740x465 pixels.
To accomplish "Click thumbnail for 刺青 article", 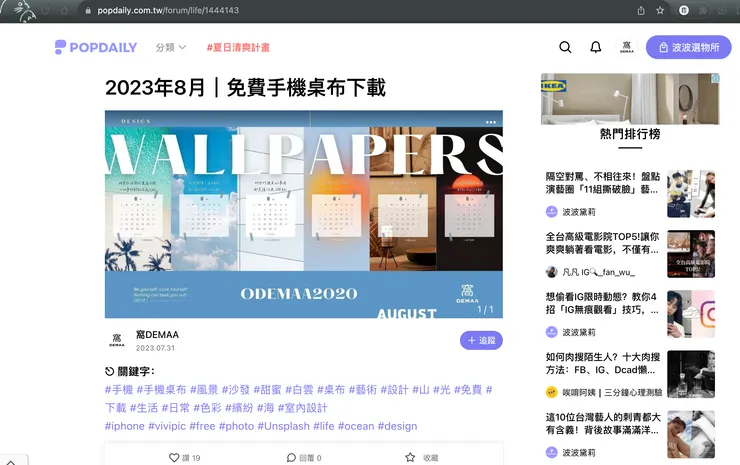I will [x=691, y=434].
